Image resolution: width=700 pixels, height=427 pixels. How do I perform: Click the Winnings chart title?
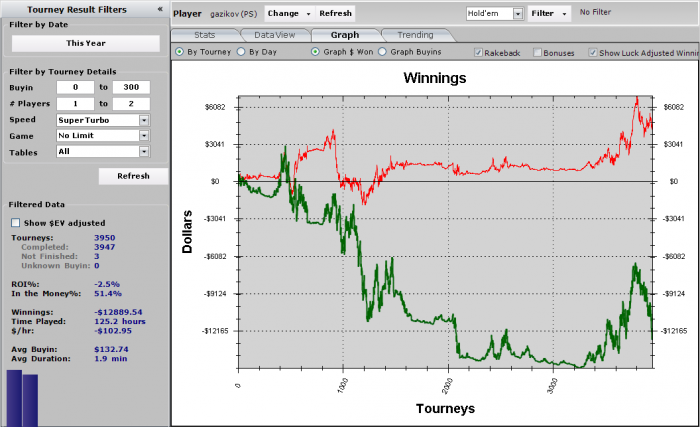tap(435, 78)
